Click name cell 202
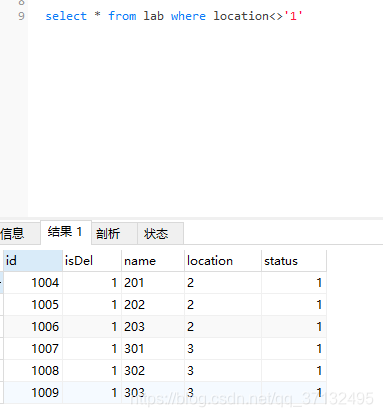This screenshot has height=417, width=383. (153, 305)
